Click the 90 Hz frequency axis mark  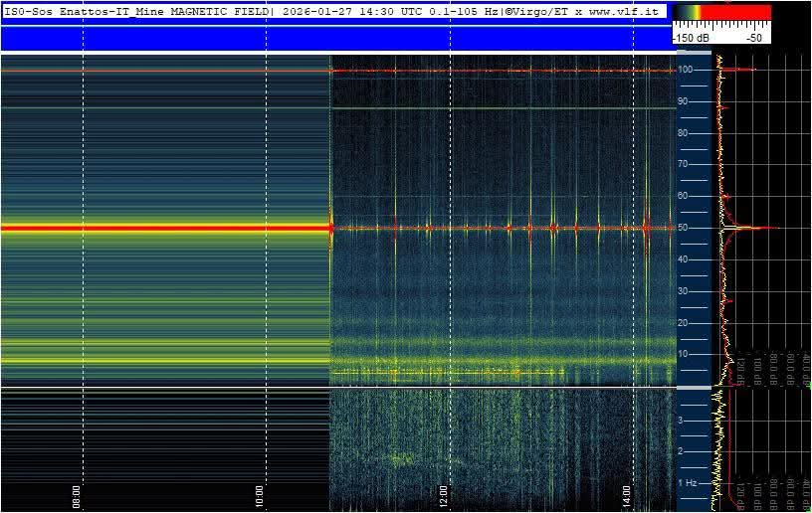point(685,101)
